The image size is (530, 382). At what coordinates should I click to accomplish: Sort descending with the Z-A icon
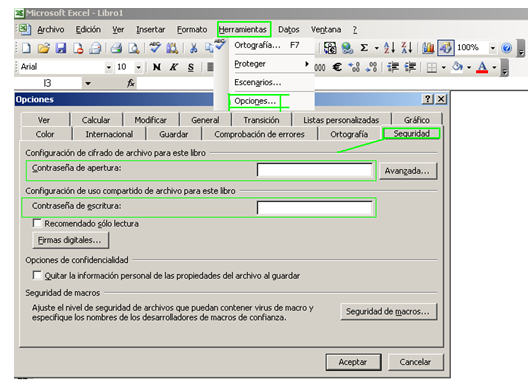click(407, 48)
